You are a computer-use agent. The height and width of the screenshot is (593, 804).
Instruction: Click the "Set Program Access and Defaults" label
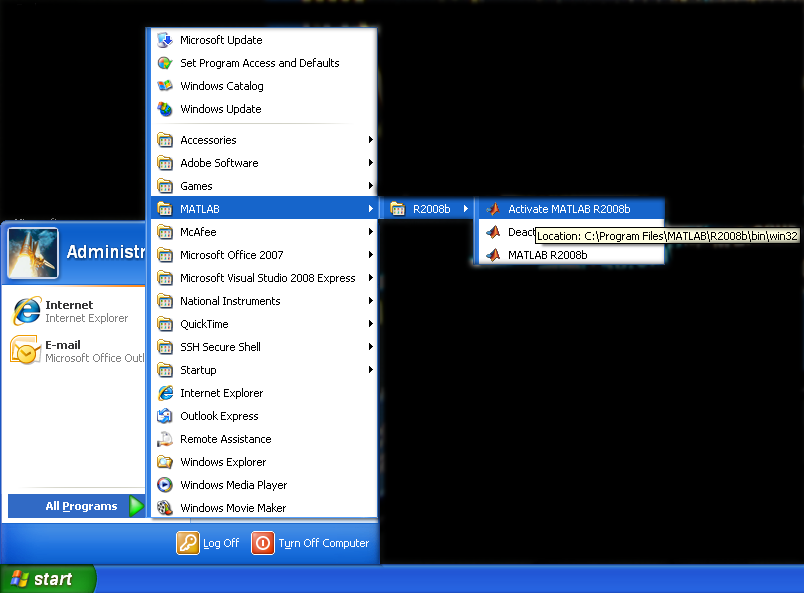[259, 63]
